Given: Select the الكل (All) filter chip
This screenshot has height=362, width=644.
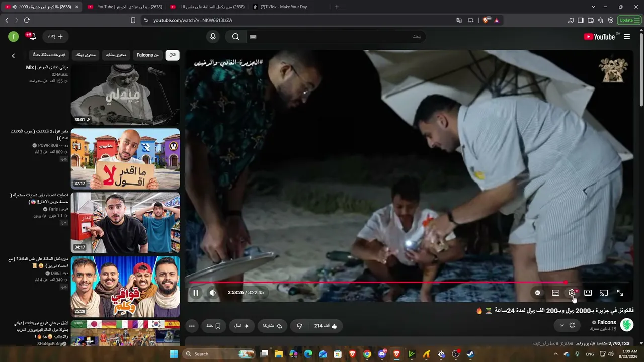Looking at the screenshot, I should click(172, 55).
